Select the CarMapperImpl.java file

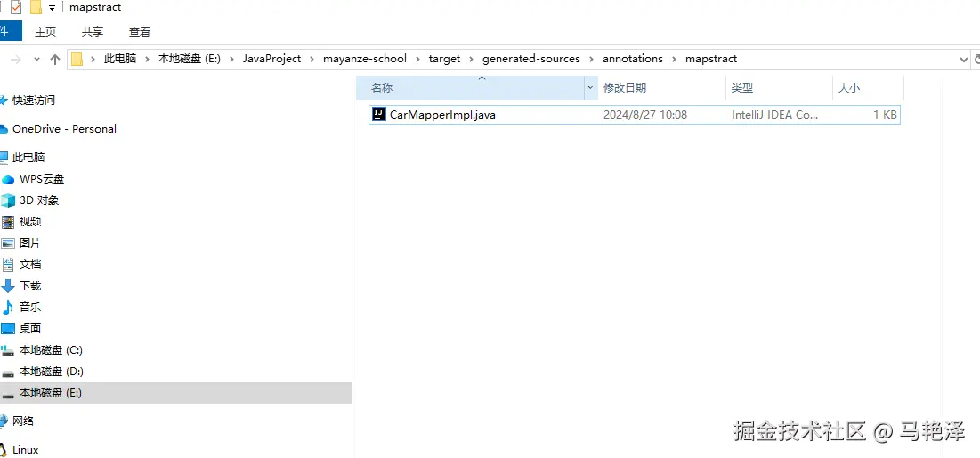point(635,114)
